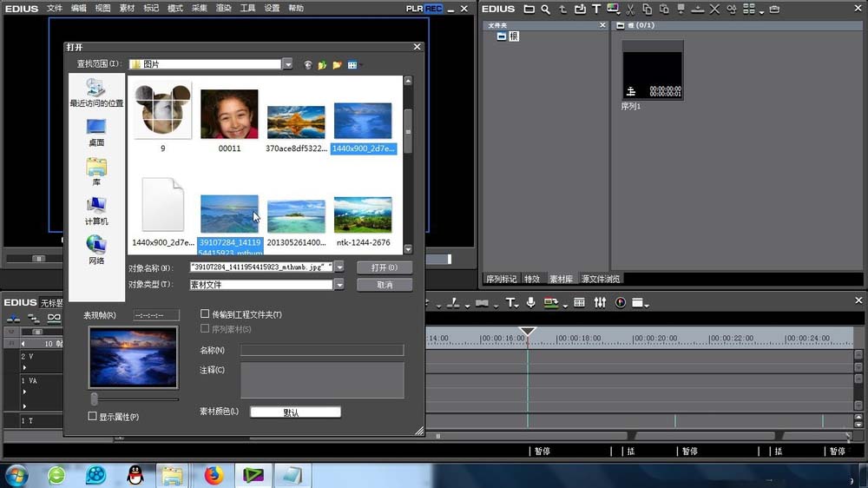Open the 工具 menu
This screenshot has width=868, height=488.
(x=247, y=9)
